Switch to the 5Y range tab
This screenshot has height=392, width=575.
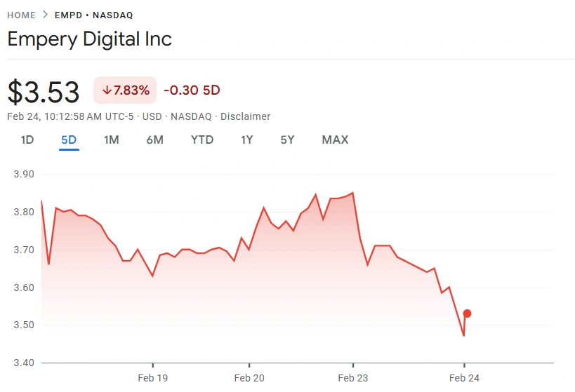pyautogui.click(x=287, y=140)
